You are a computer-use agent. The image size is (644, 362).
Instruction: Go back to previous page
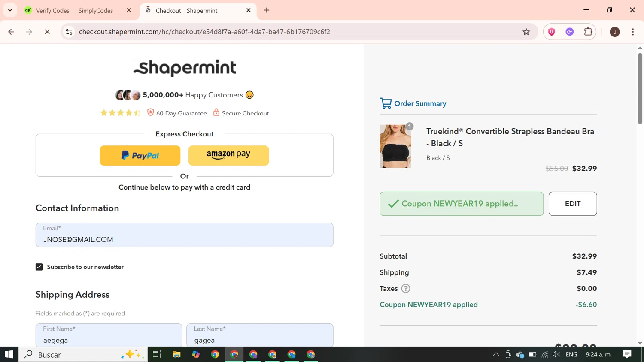tap(11, 32)
